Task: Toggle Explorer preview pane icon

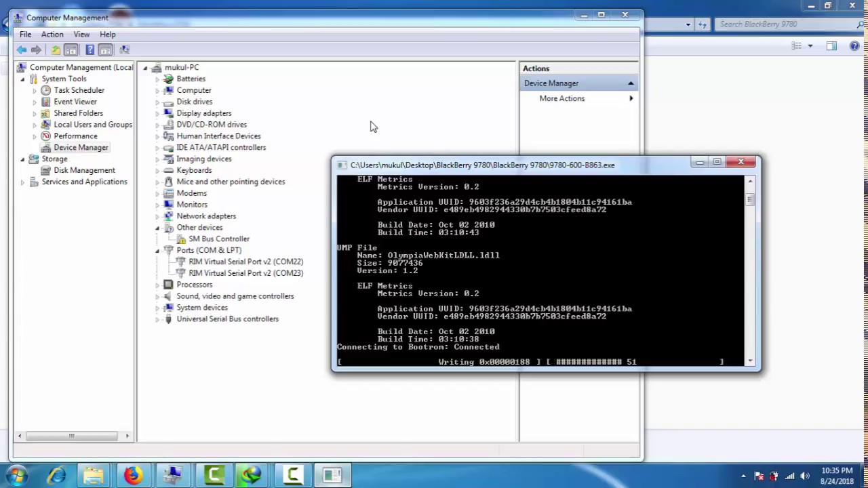Action: tap(832, 46)
